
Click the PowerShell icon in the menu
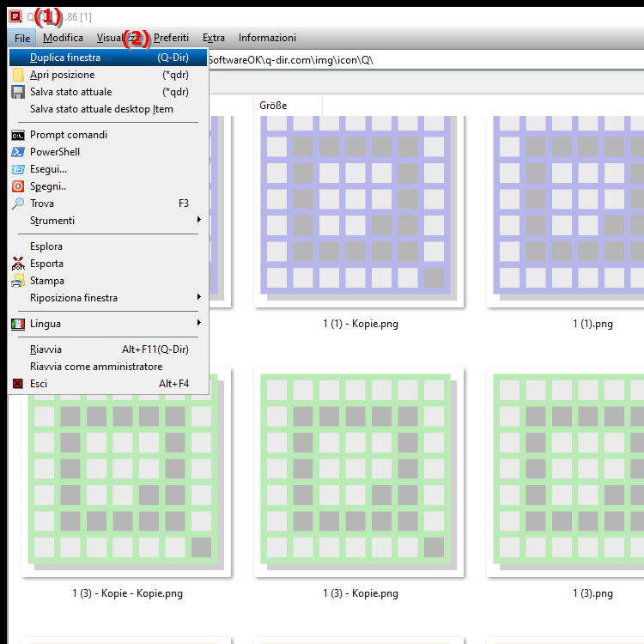coord(18,152)
